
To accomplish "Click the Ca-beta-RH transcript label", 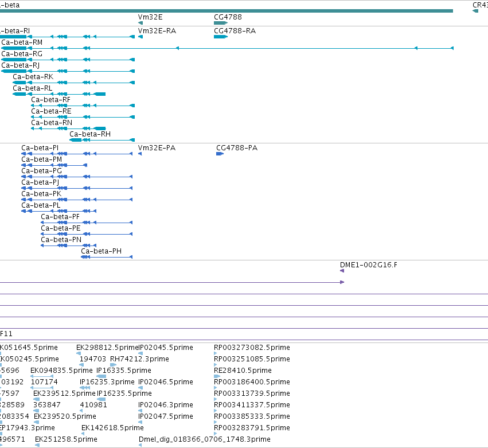I will point(90,134).
